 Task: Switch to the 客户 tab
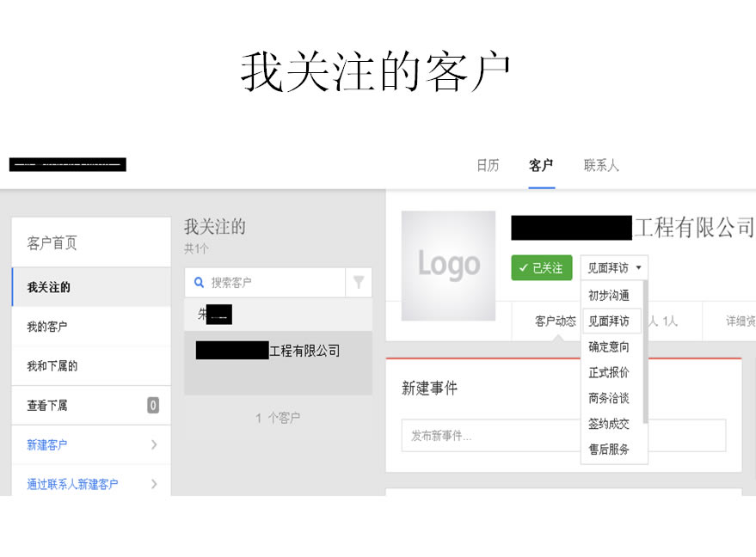(541, 164)
